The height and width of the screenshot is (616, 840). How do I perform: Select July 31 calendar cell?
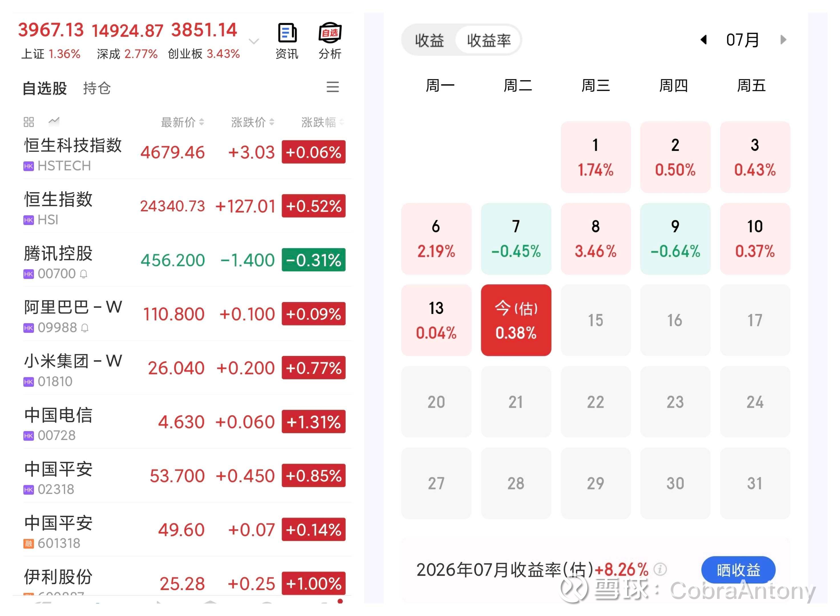pos(755,483)
